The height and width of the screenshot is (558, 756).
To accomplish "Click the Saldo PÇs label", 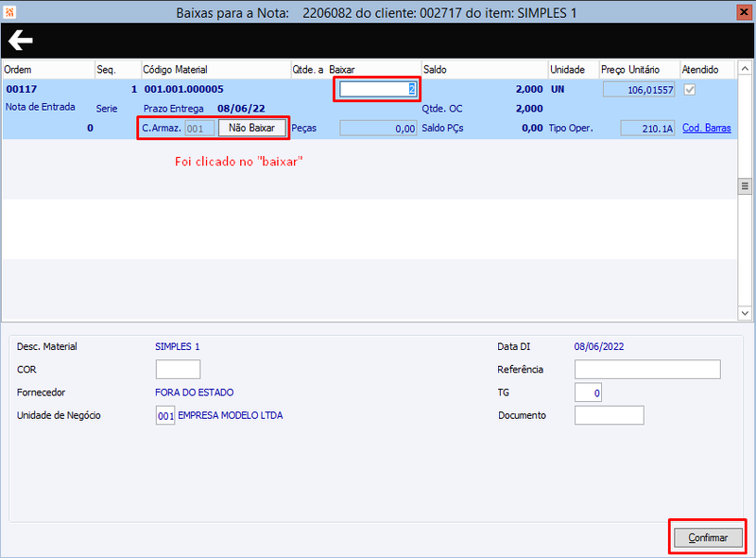I will pyautogui.click(x=442, y=129).
